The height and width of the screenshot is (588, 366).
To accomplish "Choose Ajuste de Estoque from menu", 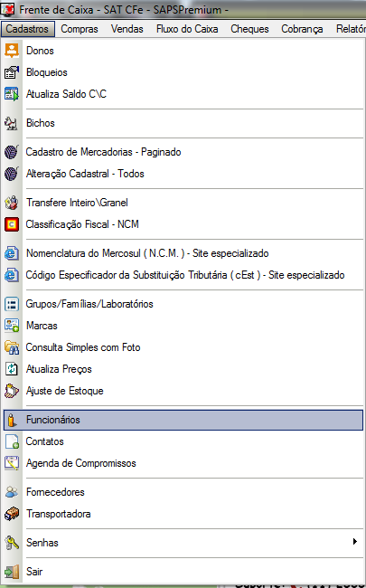I will [183, 391].
